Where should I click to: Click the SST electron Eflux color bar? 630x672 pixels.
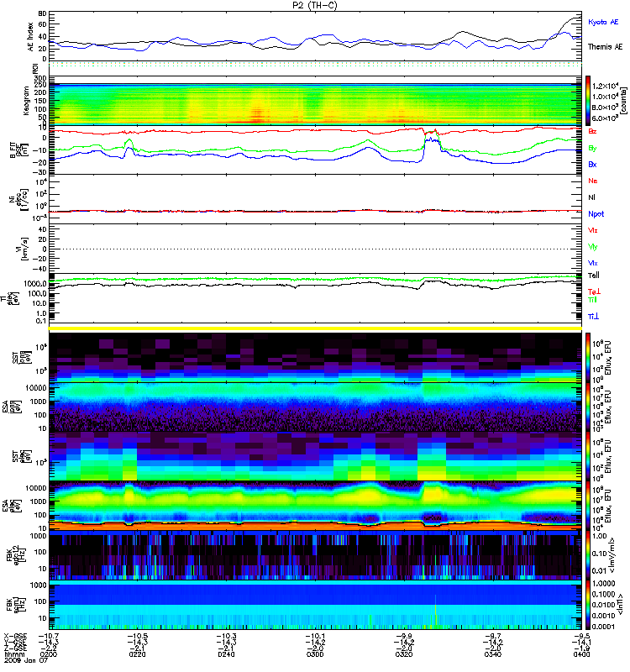(588, 456)
